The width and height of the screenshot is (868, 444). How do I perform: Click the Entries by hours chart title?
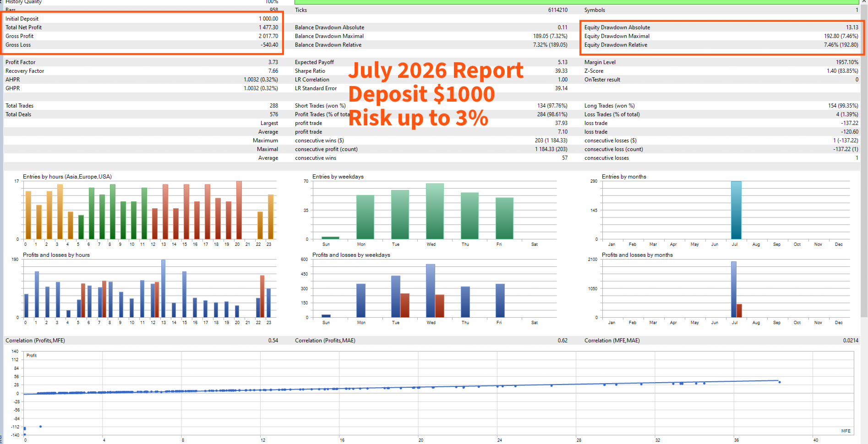pyautogui.click(x=67, y=177)
